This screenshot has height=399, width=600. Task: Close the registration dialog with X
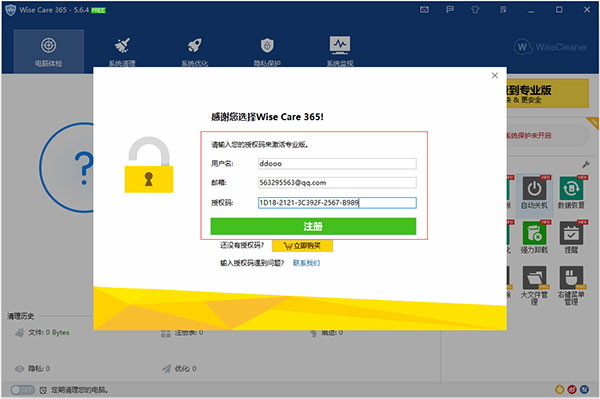pyautogui.click(x=495, y=75)
